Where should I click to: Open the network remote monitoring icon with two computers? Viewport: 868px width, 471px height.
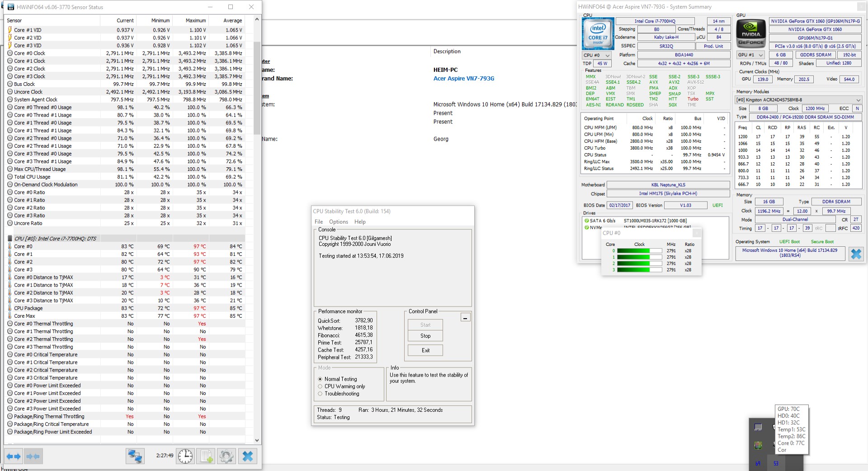pos(135,456)
